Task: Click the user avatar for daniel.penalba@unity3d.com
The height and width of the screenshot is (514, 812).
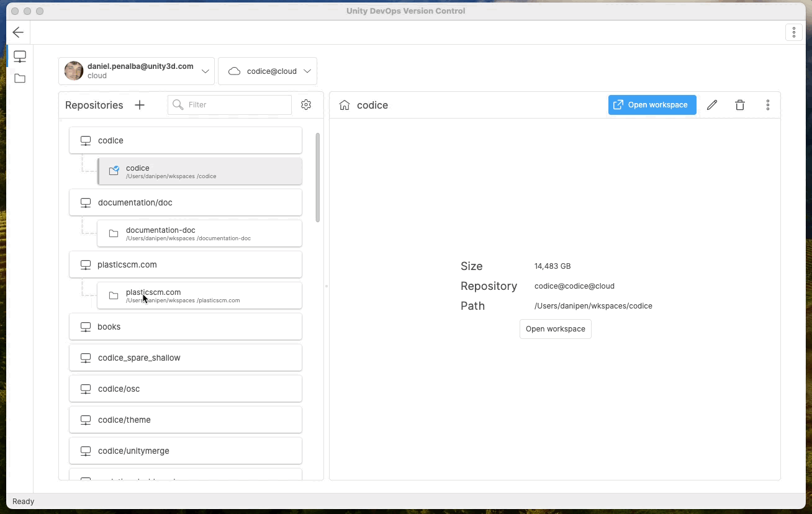Action: pyautogui.click(x=73, y=71)
